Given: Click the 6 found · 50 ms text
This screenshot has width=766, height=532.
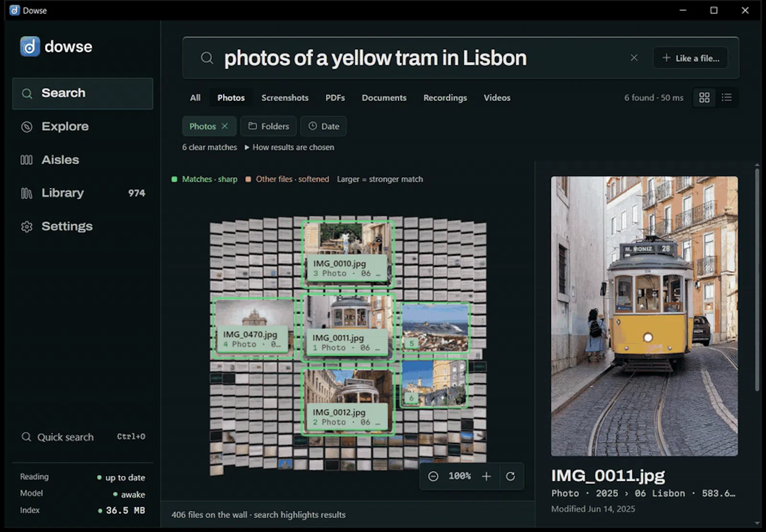Looking at the screenshot, I should tap(653, 98).
